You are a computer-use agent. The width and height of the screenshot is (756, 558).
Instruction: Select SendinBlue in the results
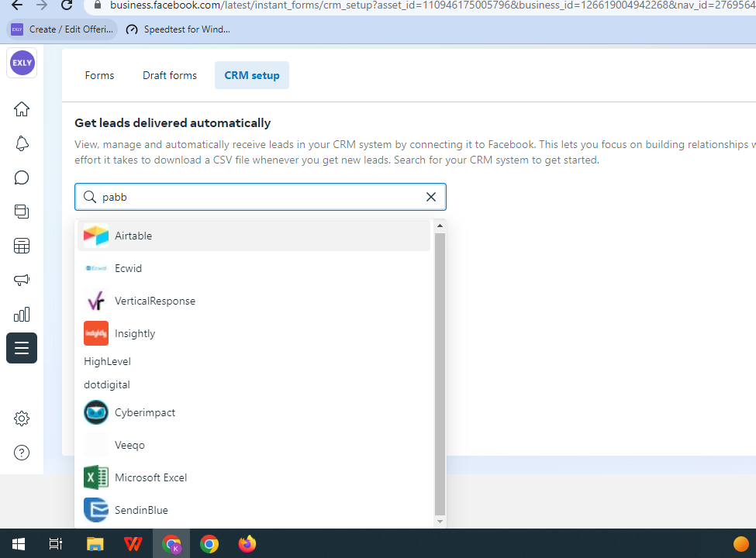[254, 510]
